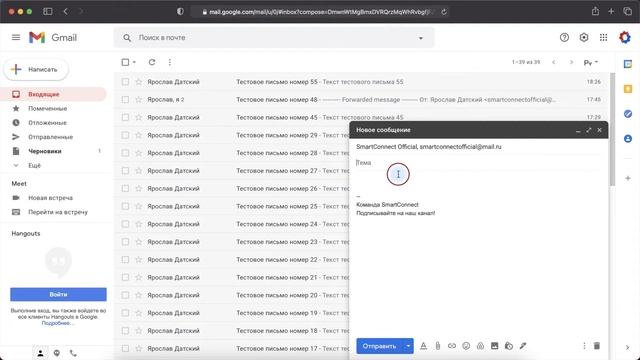The image size is (640, 360).
Task: Expand the compose window to full screen
Action: click(589, 130)
